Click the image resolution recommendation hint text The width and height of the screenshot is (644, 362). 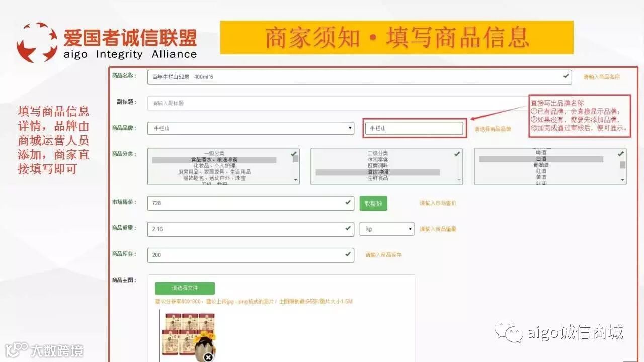point(254,301)
